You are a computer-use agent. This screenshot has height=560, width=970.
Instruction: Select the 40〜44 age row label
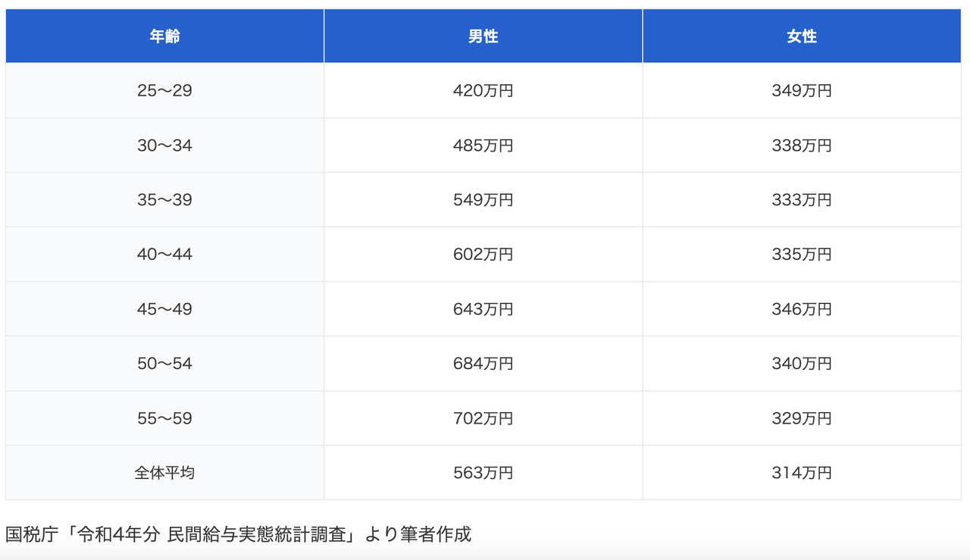[164, 254]
